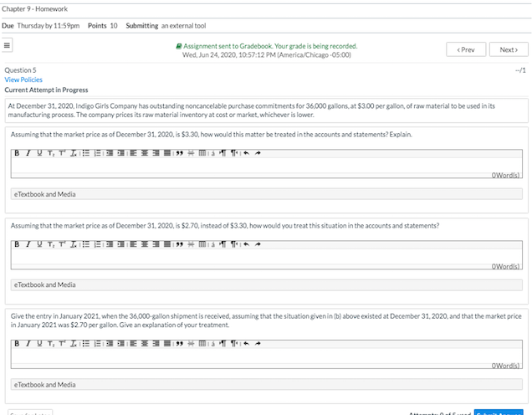Screen dimensions: 532x415
Task: Click the 'Chapter 9 - Homework' title
Action: (34, 9)
